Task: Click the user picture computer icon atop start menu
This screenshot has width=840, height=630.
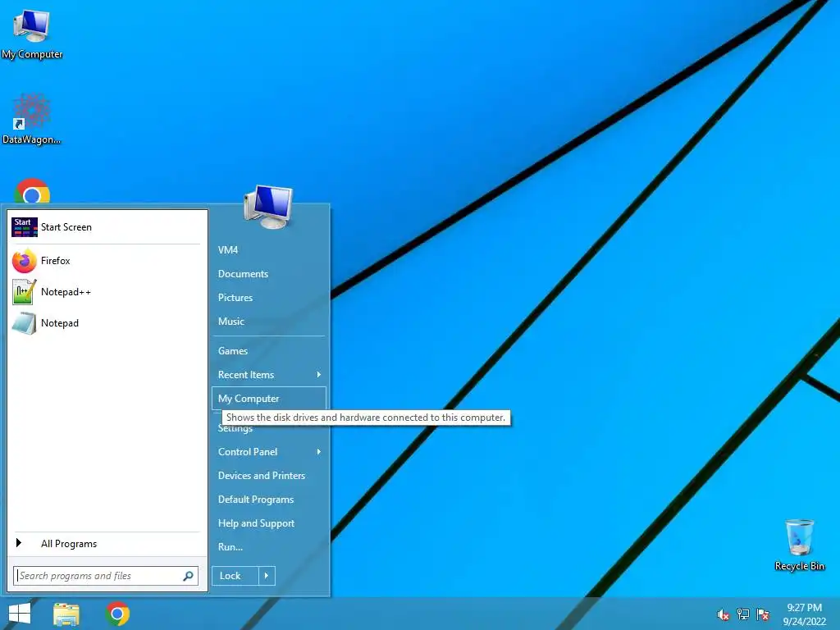Action: point(268,207)
